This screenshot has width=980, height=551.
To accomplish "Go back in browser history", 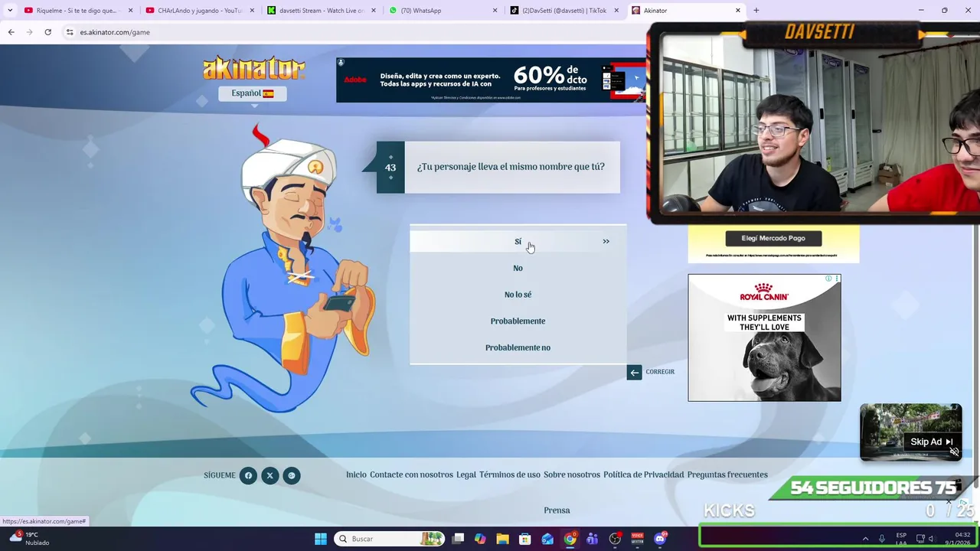I will (11, 32).
